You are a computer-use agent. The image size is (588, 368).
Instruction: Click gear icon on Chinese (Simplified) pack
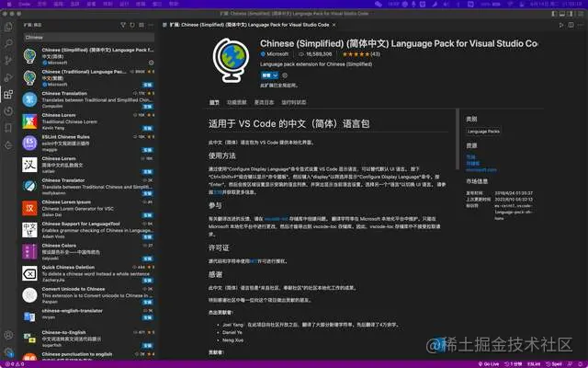(149, 62)
